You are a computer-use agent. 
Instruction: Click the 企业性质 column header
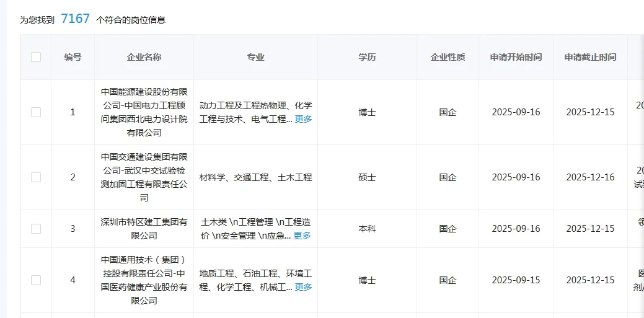pyautogui.click(x=448, y=57)
